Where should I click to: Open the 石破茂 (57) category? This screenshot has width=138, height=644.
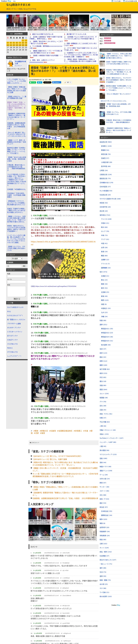tap(105, 158)
